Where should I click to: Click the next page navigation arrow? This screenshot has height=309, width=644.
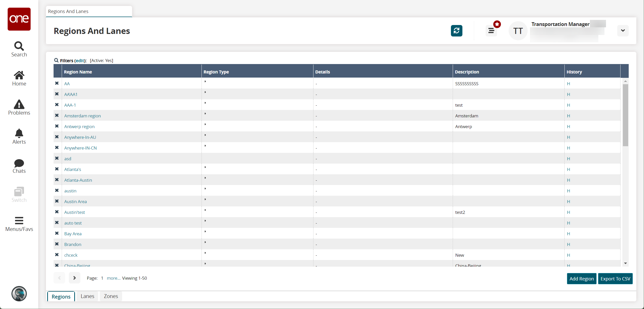74,278
